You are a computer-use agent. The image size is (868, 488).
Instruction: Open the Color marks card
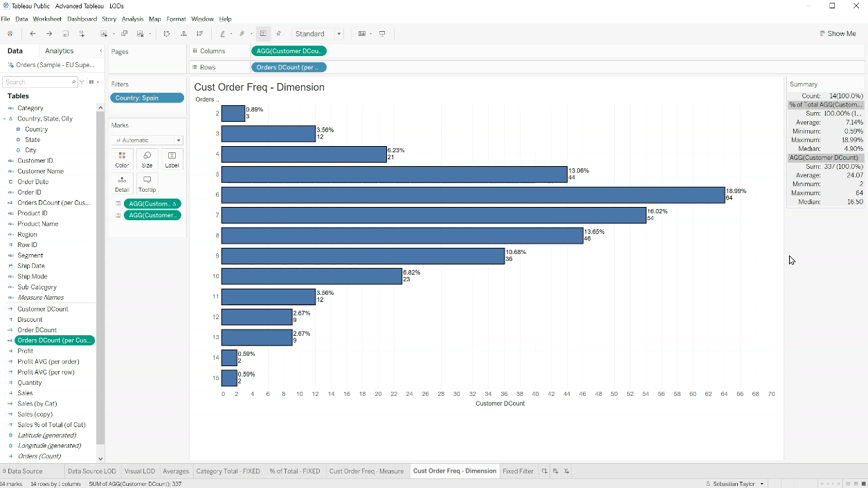[122, 159]
